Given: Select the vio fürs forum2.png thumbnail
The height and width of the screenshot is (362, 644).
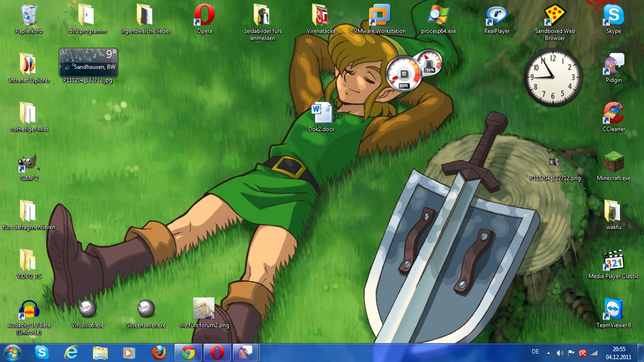Looking at the screenshot, I should pyautogui.click(x=204, y=309).
